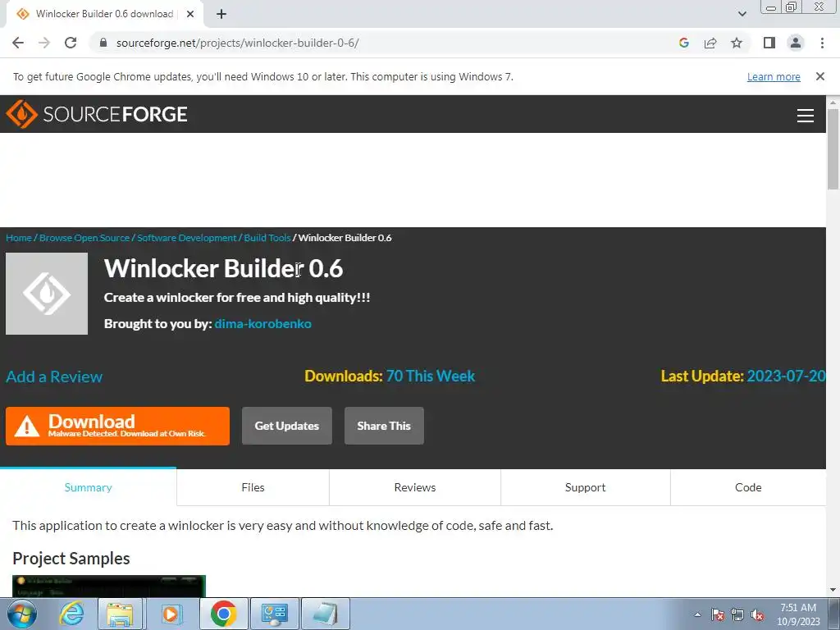Click the SourceForge logo
This screenshot has width=840, height=630.
point(97,114)
